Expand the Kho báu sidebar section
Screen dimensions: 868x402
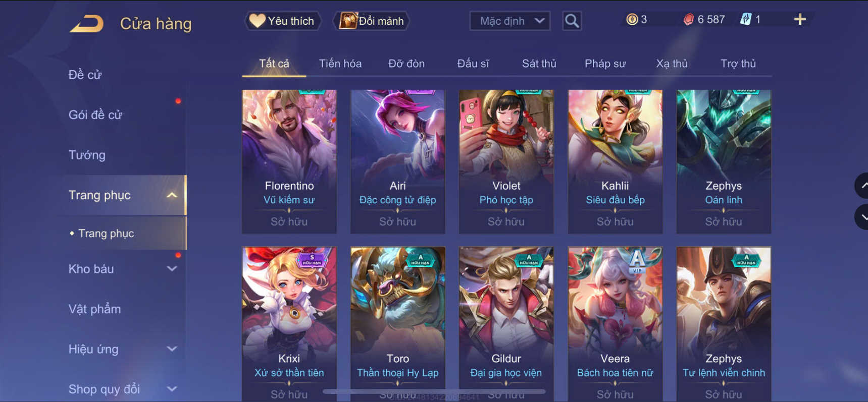[172, 269]
